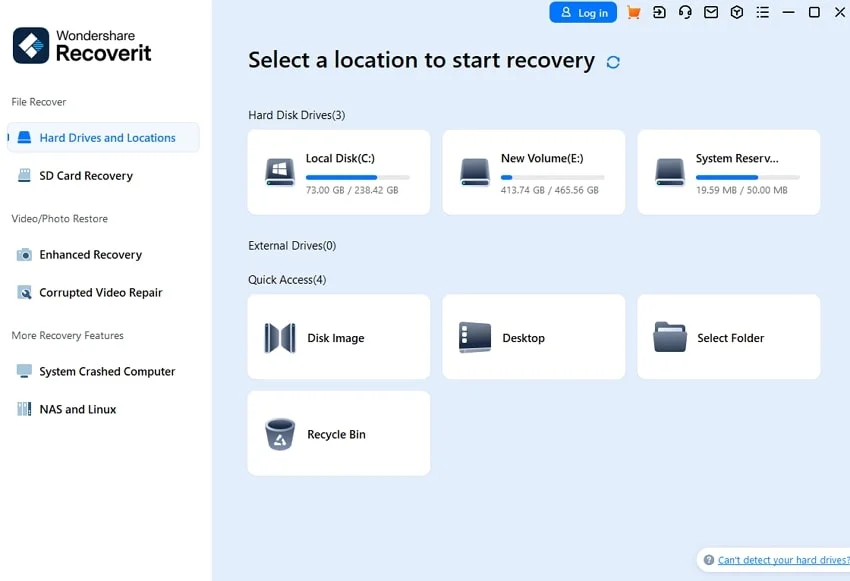Click the Disk Image label

pyautogui.click(x=336, y=338)
